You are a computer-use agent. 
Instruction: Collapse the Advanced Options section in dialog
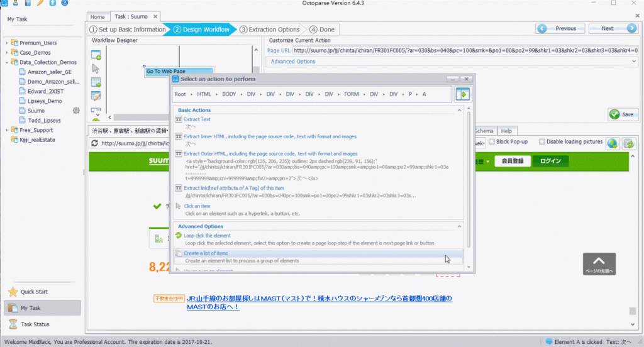tap(459, 226)
